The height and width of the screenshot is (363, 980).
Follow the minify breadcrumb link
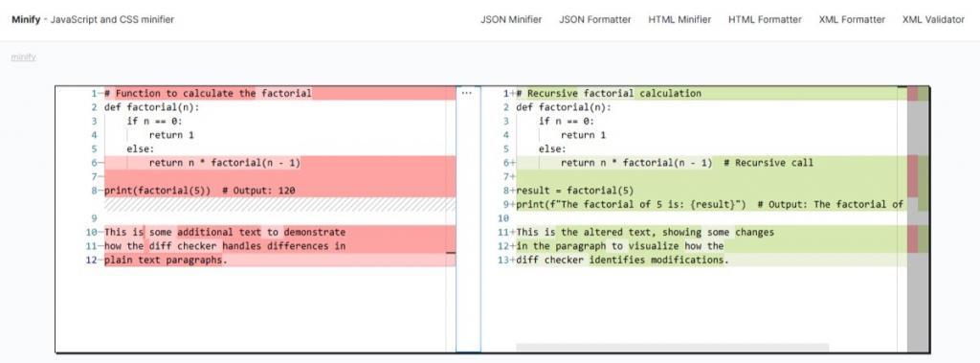click(x=23, y=57)
